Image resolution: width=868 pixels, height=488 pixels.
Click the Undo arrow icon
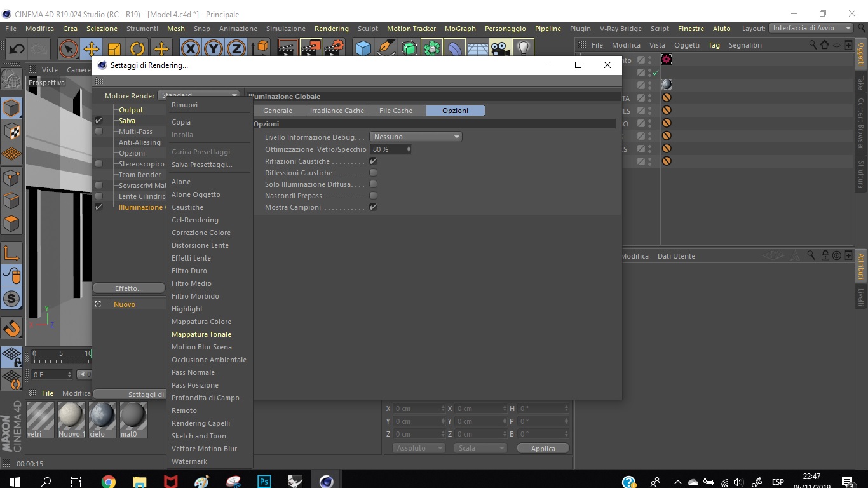coord(17,48)
